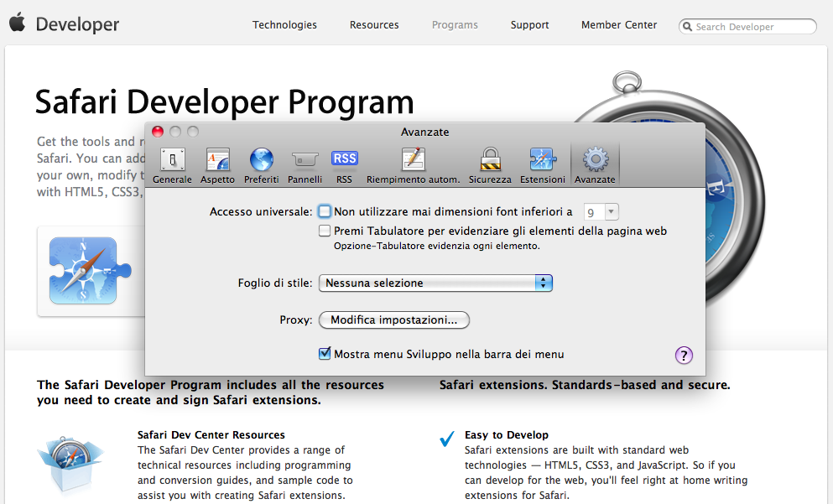Open the Riempimento autom. preferences pane
This screenshot has width=833, height=504.
(x=414, y=166)
